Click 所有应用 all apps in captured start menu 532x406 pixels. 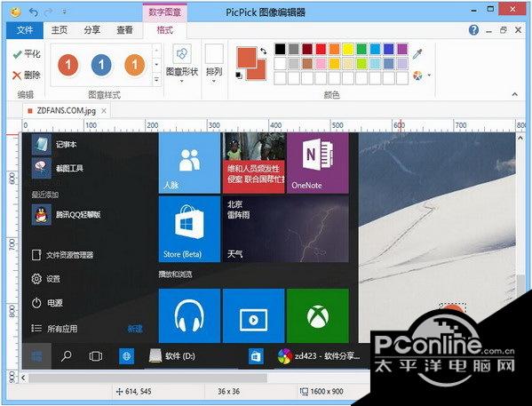[x=54, y=328]
